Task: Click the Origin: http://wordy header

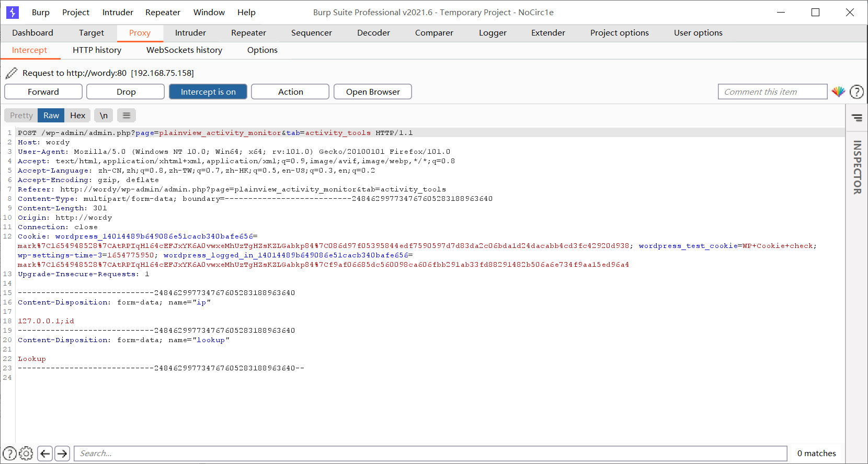Action: (x=65, y=218)
